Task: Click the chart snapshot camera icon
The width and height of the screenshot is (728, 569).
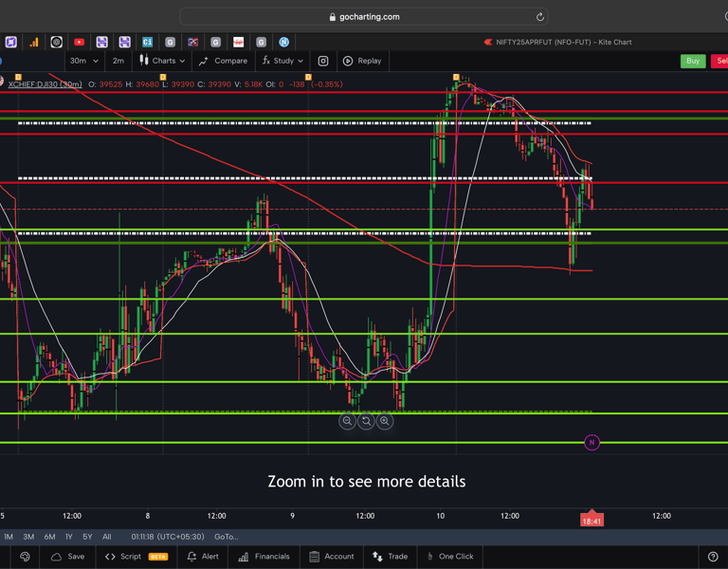Action: pyautogui.click(x=323, y=61)
